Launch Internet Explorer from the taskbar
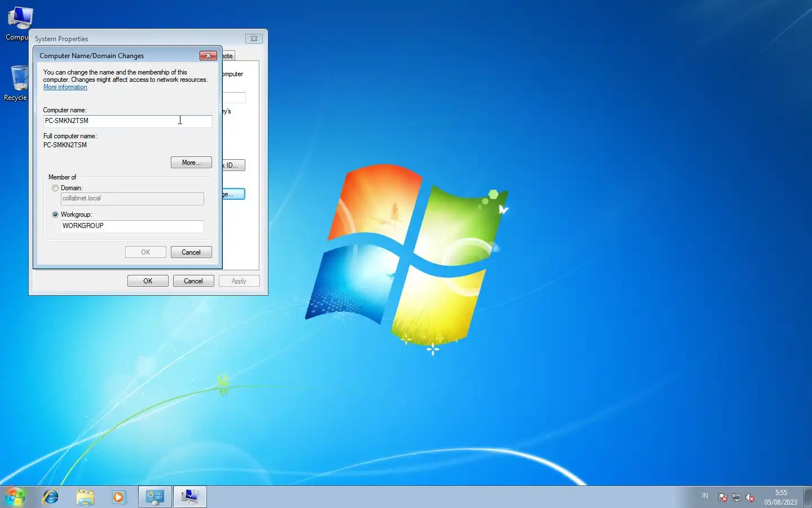The height and width of the screenshot is (508, 812). (51, 497)
